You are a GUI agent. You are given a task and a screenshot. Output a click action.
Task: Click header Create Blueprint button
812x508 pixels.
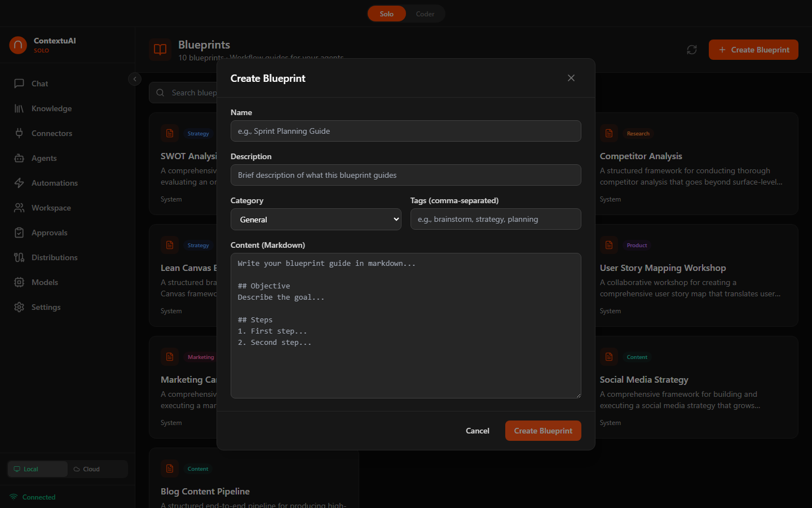click(x=753, y=50)
